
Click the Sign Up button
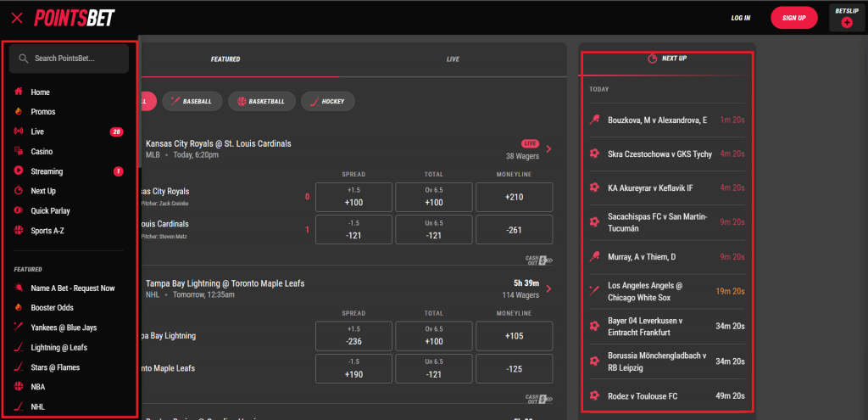coord(793,19)
